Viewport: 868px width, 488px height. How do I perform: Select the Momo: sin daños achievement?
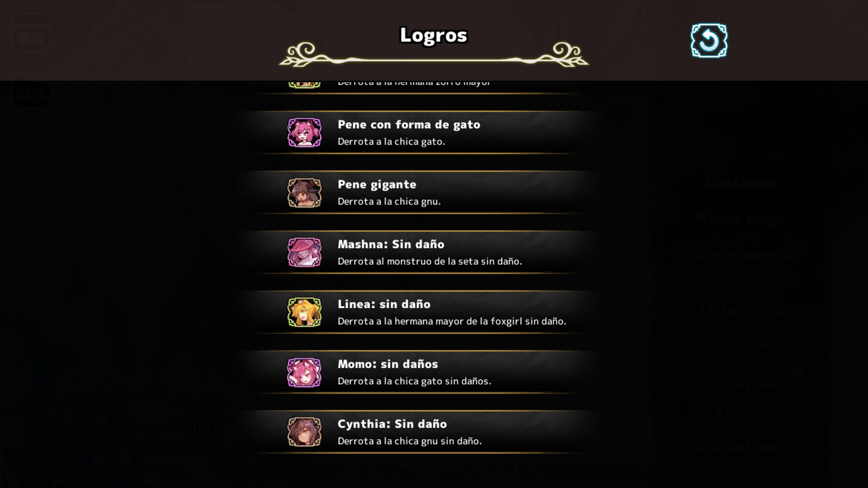tap(420, 372)
